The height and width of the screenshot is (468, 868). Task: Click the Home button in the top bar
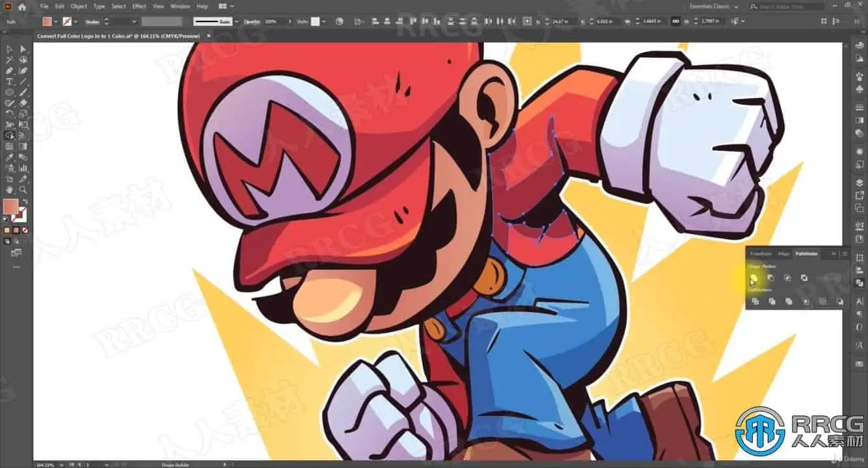click(x=21, y=6)
